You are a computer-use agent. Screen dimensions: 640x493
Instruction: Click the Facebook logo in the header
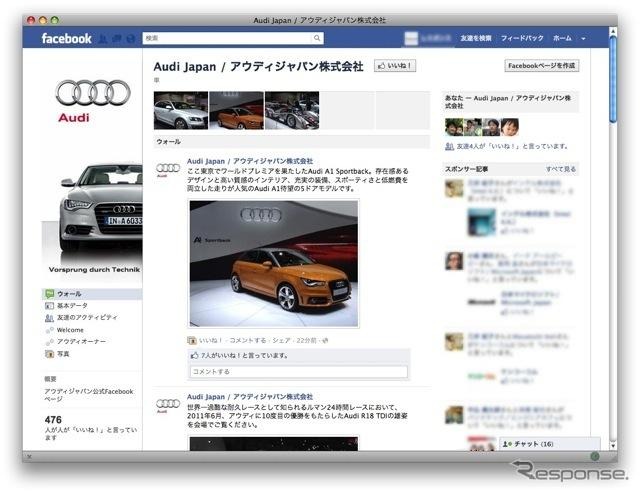(66, 38)
